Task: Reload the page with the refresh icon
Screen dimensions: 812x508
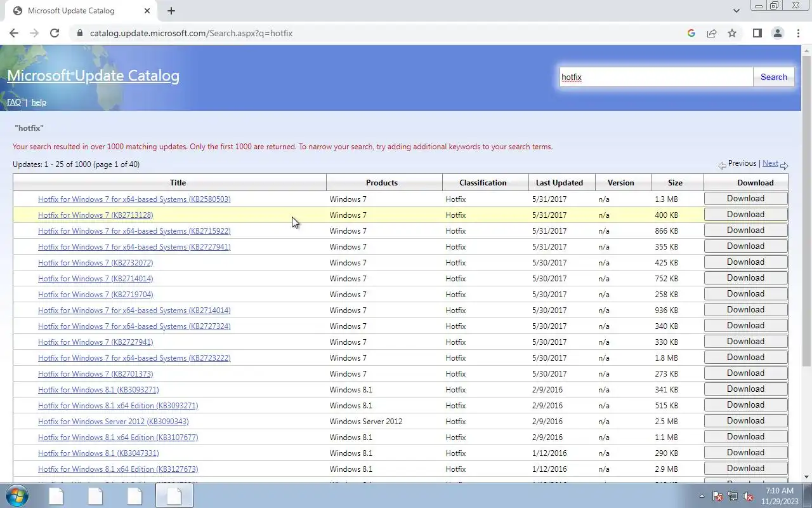Action: click(x=55, y=33)
